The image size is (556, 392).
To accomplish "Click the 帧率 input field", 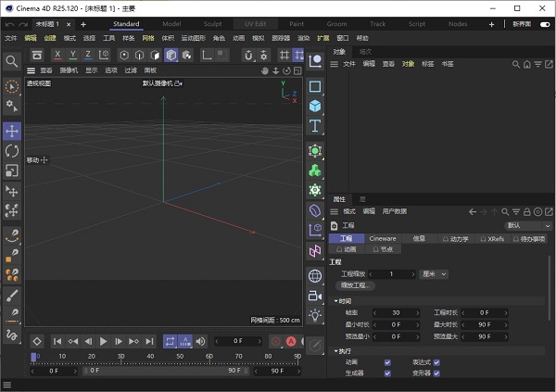I will [x=396, y=312].
